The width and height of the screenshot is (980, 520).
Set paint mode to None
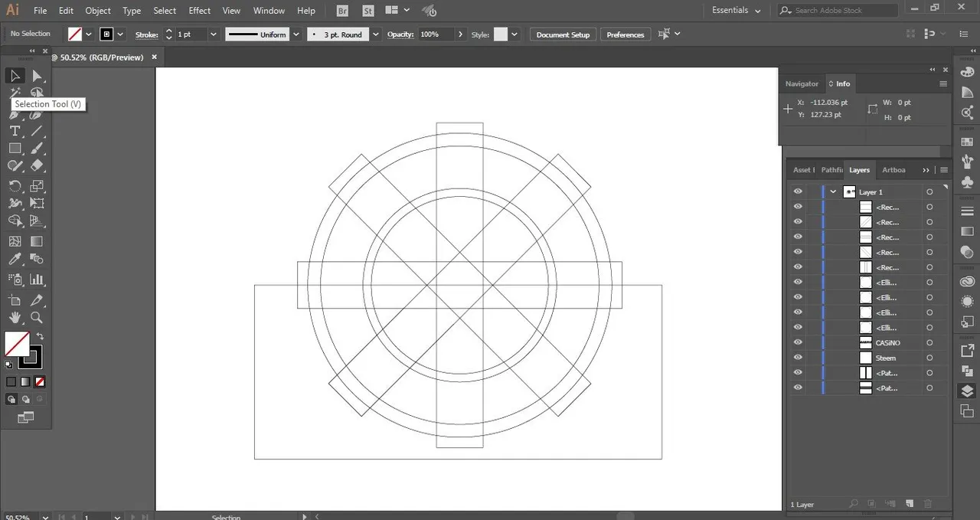click(40, 381)
